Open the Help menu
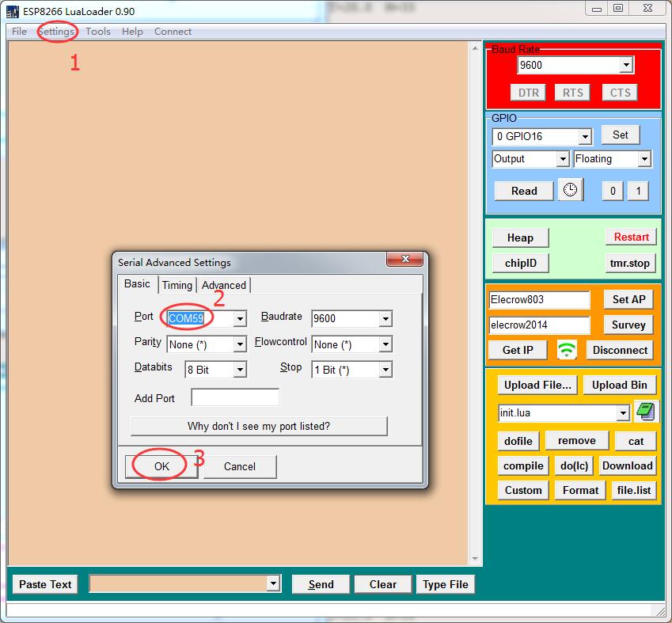This screenshot has height=623, width=672. (132, 32)
